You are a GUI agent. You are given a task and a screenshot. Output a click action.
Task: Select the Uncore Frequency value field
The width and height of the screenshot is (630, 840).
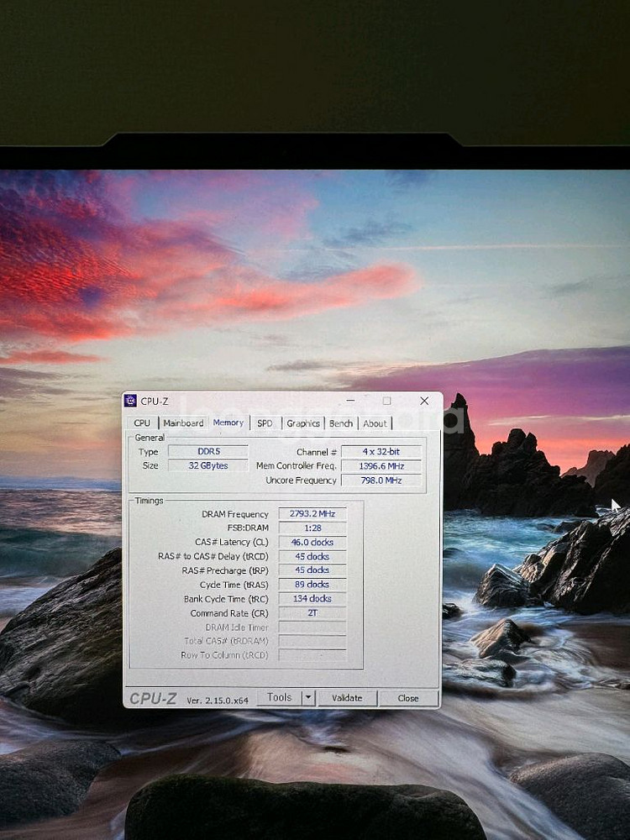[x=381, y=480]
